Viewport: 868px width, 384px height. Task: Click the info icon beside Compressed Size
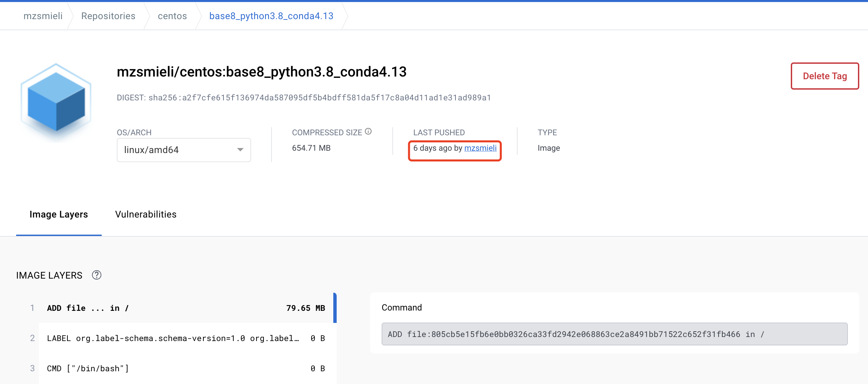[x=368, y=131]
